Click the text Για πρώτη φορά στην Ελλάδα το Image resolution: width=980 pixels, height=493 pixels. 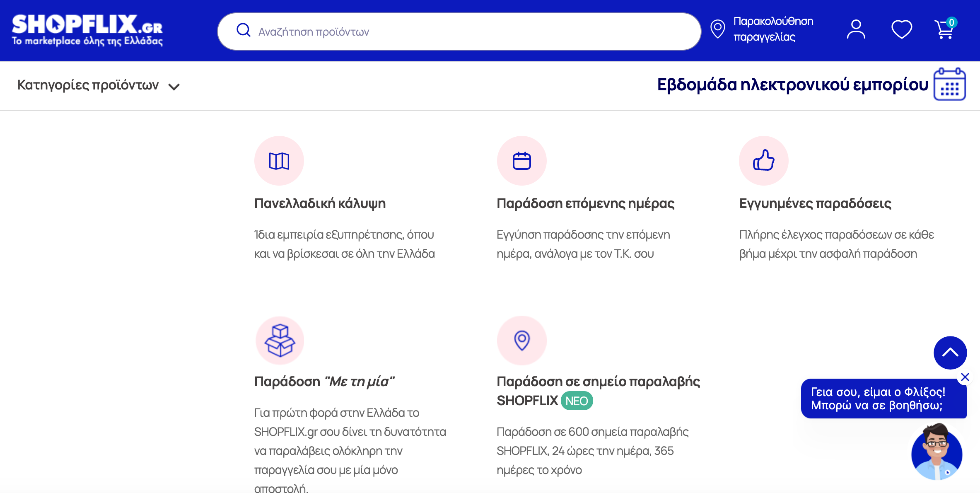coord(336,413)
